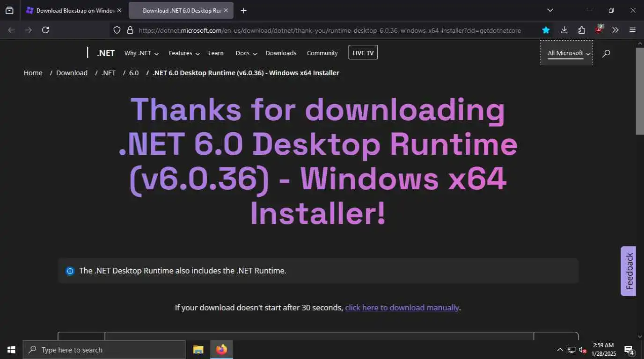The height and width of the screenshot is (359, 644).
Task: Open tracking protection shield icon
Action: click(117, 30)
